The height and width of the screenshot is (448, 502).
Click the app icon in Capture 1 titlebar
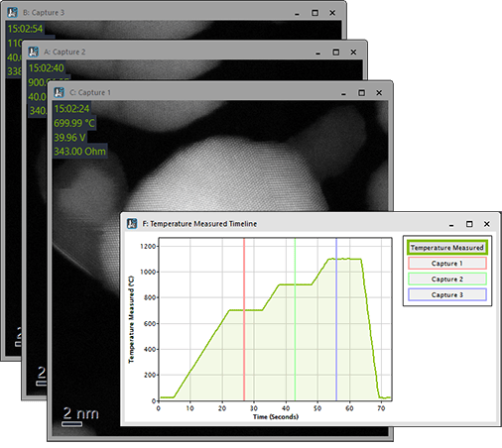[x=59, y=92]
